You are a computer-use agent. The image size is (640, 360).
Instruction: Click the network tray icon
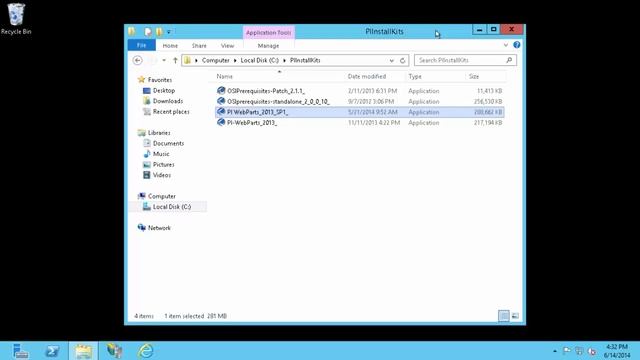[579, 351]
